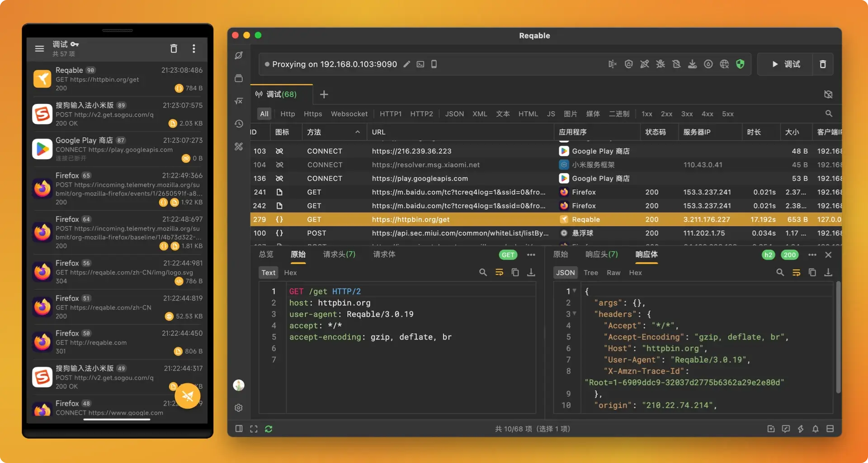Click the download/import icon in the top toolbar
The width and height of the screenshot is (868, 463).
pyautogui.click(x=693, y=64)
